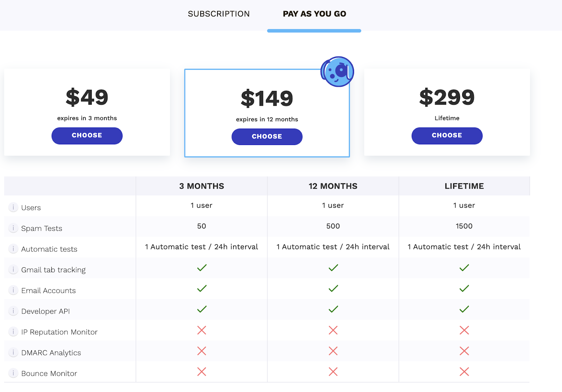Choose the $149 twelve-month plan
The image size is (562, 392).
(267, 137)
